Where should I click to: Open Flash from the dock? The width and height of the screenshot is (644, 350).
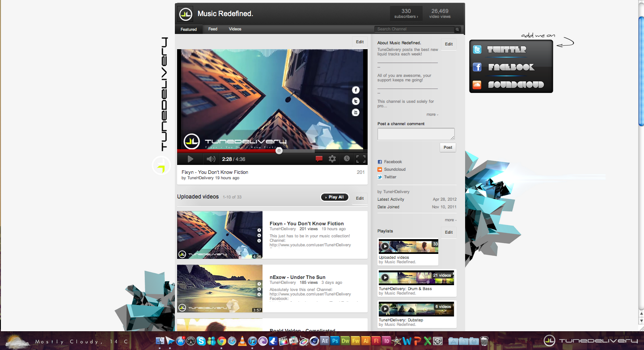pos(376,341)
